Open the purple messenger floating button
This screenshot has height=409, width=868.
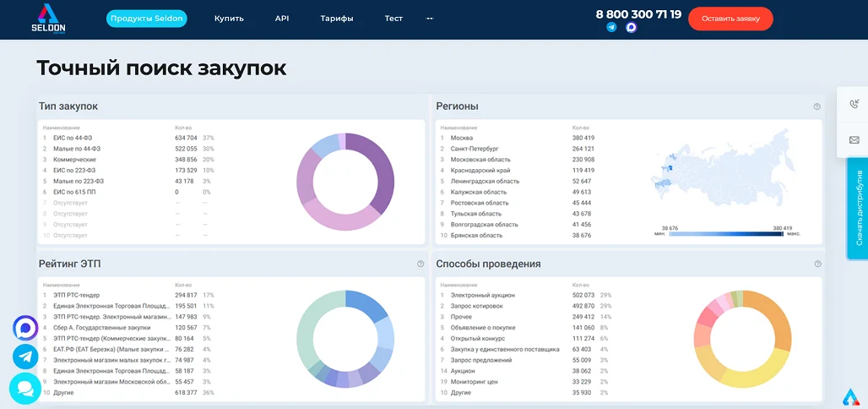[25, 328]
